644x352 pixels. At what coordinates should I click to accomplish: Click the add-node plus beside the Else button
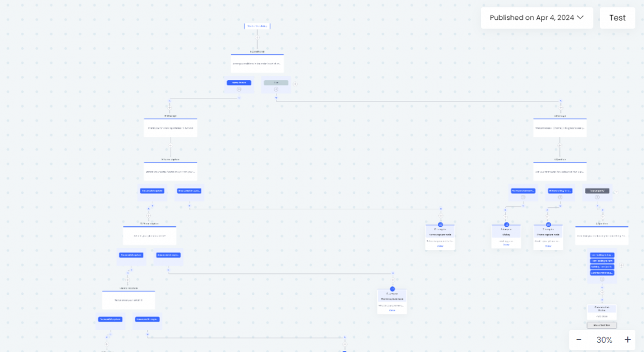(x=295, y=84)
